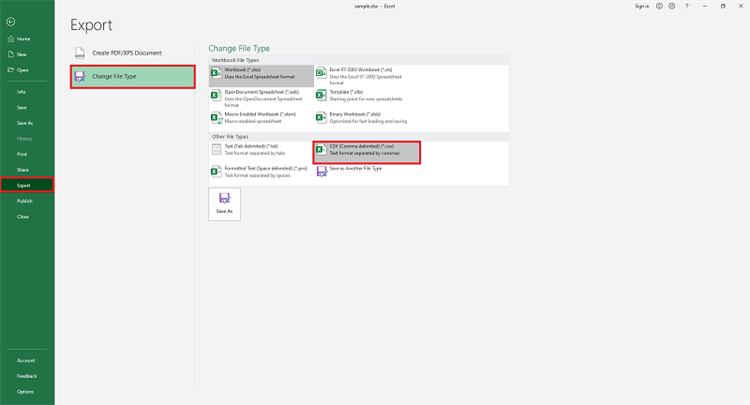This screenshot has height=405, width=750.
Task: Click the large Save As button
Action: (x=224, y=204)
